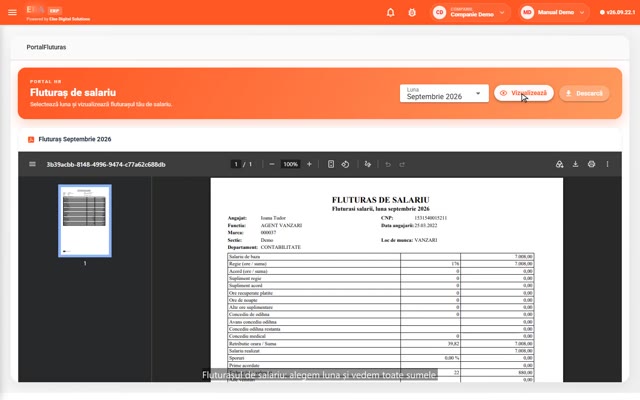Click the Ore de noapte row label
Viewport: 640px width, 400px height.
coord(243,300)
